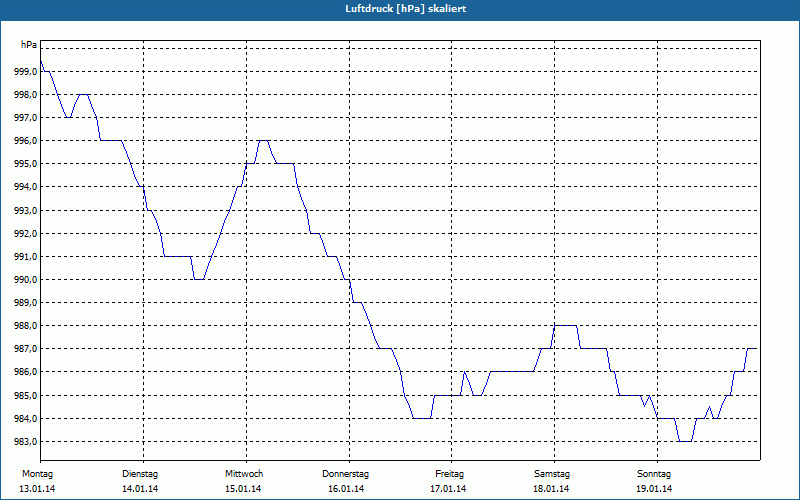Click the 'Mittwoch' day label
800x500 pixels.
pos(244,474)
